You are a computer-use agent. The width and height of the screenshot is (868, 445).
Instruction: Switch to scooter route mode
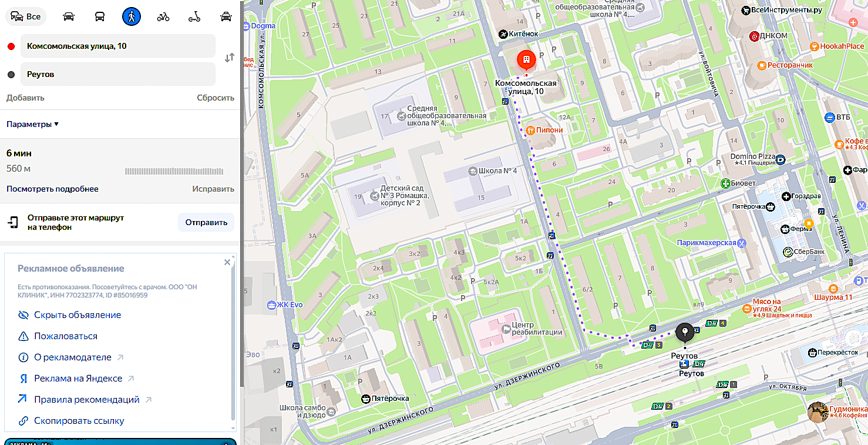[194, 16]
